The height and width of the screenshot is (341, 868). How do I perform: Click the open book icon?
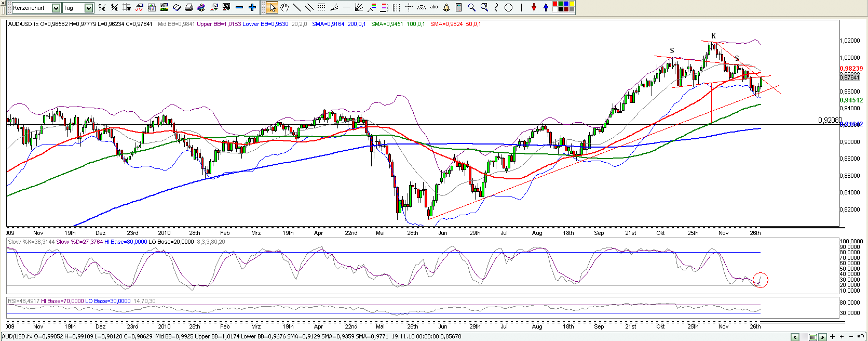click(x=177, y=7)
